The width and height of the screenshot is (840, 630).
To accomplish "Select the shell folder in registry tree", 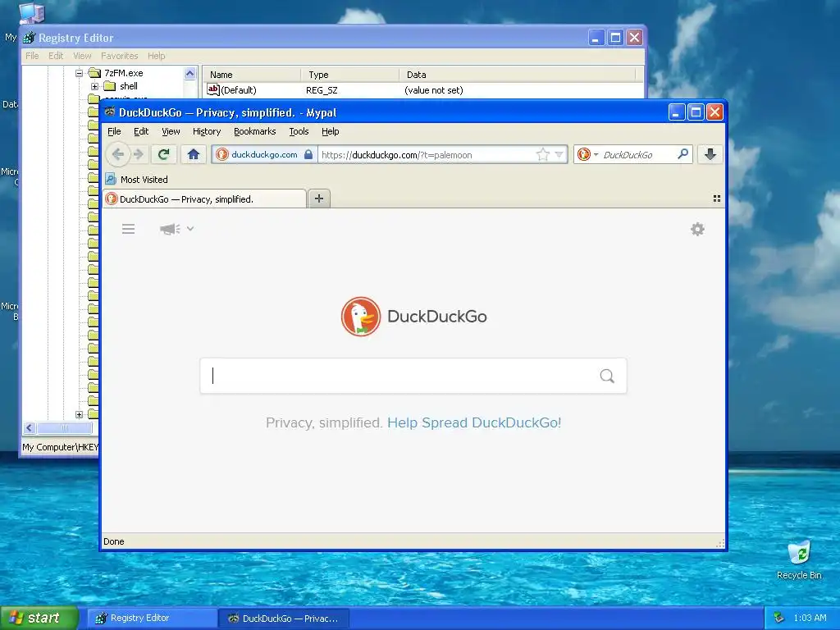I will click(x=121, y=86).
